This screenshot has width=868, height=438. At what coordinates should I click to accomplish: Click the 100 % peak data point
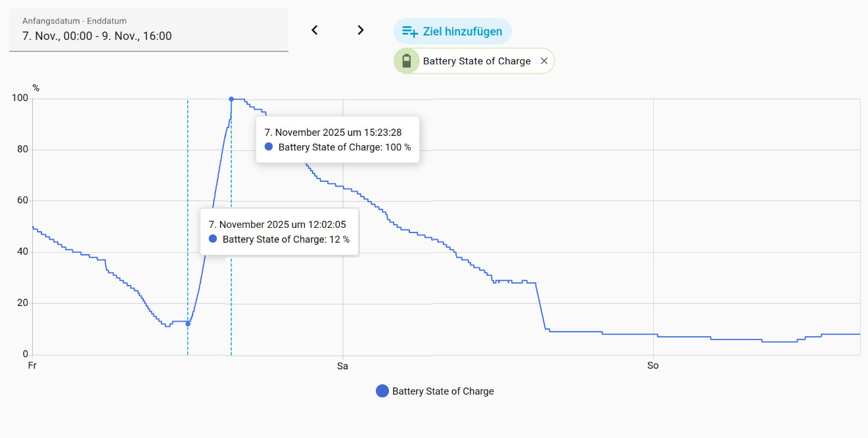[x=231, y=99]
